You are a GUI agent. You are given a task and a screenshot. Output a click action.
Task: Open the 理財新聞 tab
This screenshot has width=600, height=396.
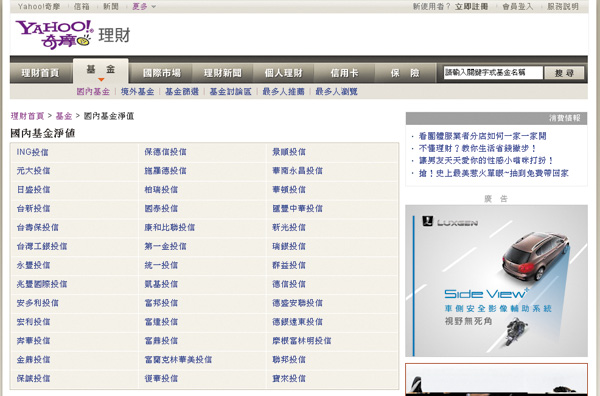[223, 73]
